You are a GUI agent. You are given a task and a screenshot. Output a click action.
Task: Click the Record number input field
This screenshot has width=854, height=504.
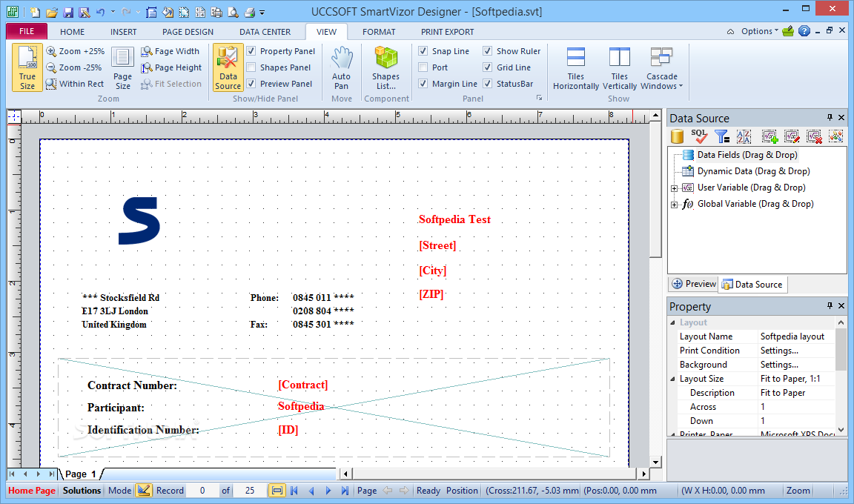[x=202, y=491]
